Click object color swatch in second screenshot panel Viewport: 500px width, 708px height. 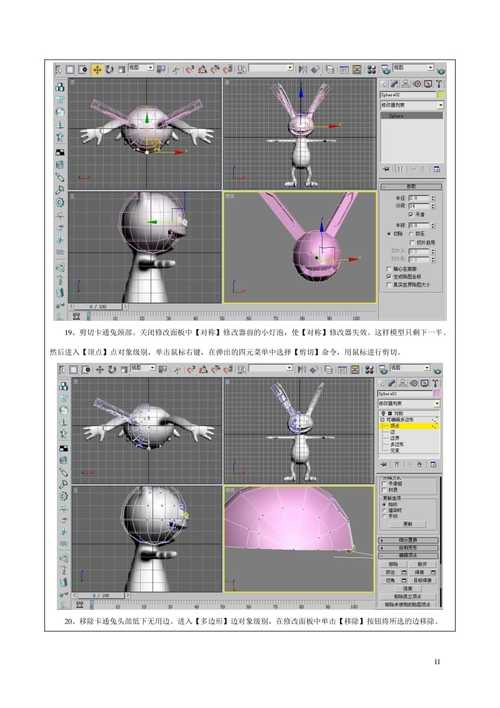(436, 394)
